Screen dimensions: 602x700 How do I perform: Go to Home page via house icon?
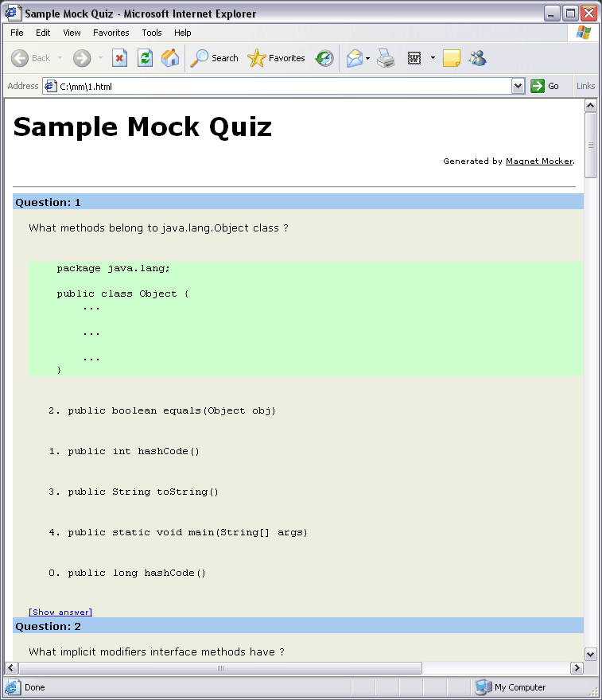170,58
